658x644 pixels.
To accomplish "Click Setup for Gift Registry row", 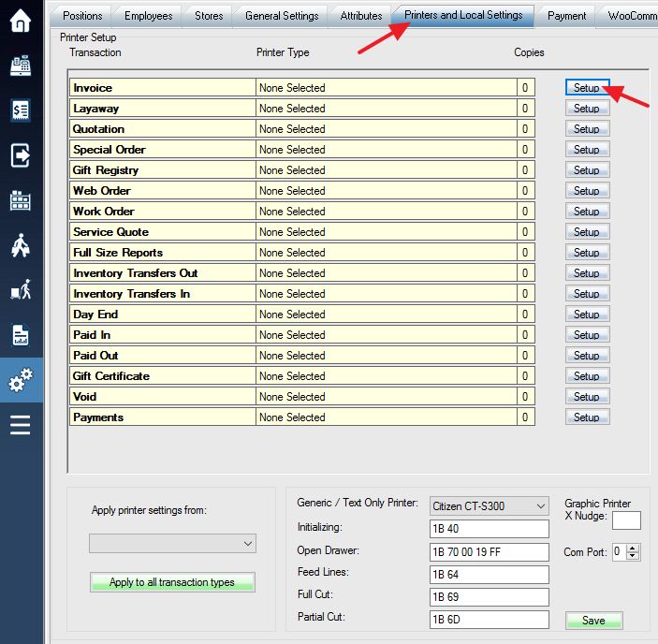I will tap(587, 169).
